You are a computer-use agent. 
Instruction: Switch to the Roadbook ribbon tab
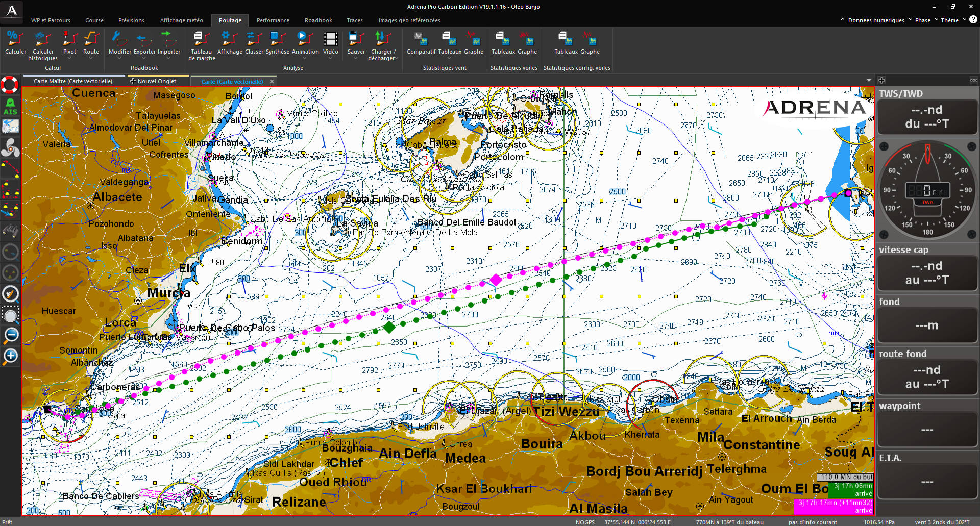(x=318, y=20)
